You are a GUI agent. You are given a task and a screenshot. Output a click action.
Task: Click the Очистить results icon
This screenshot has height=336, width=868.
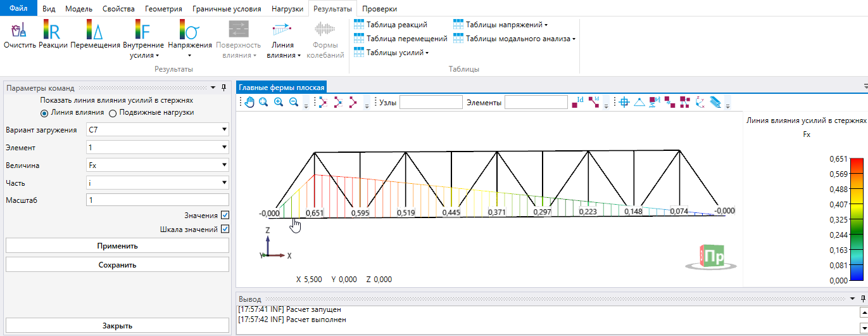click(x=20, y=35)
